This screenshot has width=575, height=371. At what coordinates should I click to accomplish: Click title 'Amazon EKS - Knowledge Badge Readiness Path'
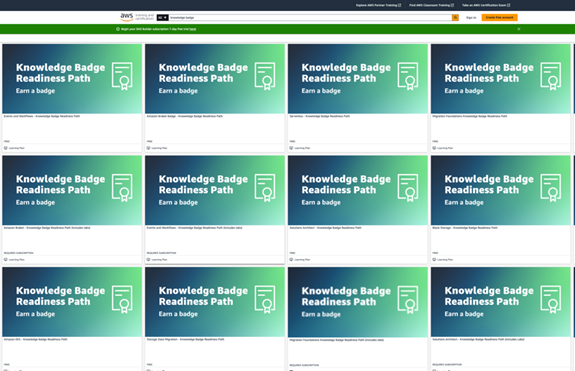(36, 339)
